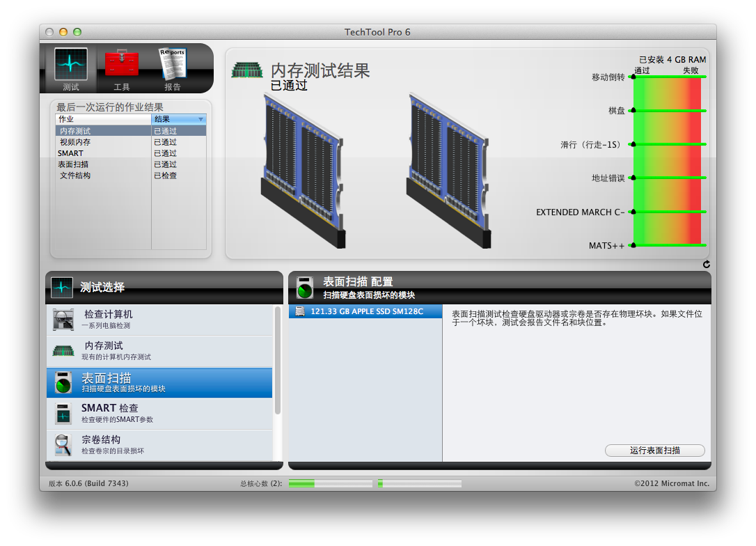Click the yellow minimize window button
The width and height of the screenshot is (756, 546).
63,32
